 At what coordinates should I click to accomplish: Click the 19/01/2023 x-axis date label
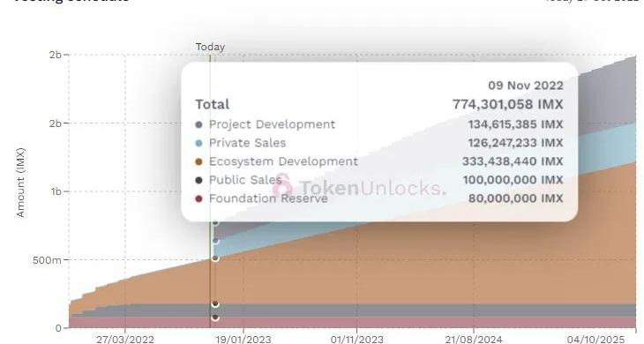click(243, 339)
